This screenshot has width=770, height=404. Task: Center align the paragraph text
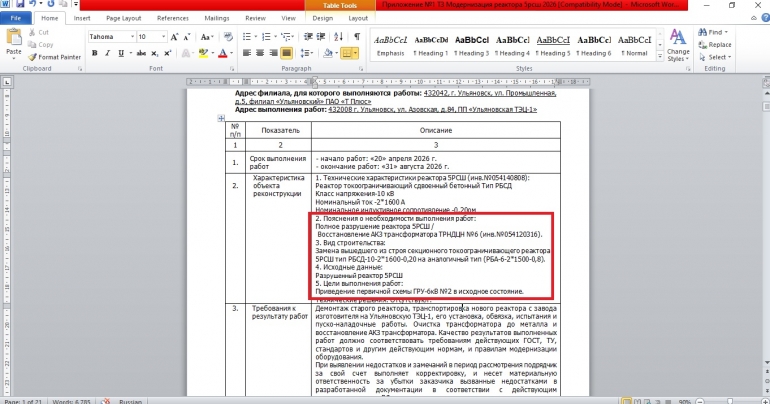click(262, 52)
